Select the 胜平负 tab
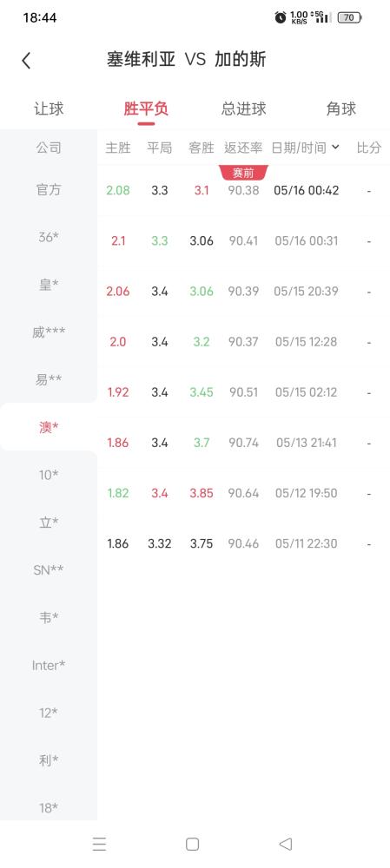 click(x=146, y=108)
